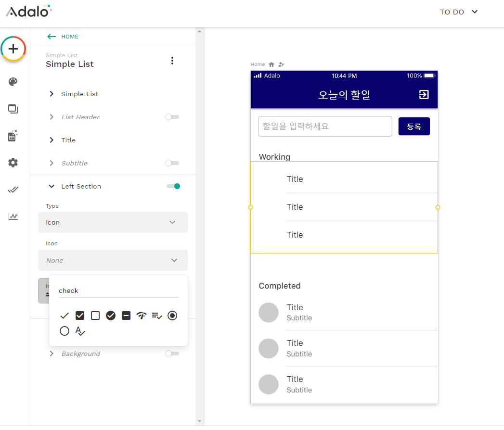Image resolution: width=504 pixels, height=430 pixels.
Task: Expand the Background section
Action: coord(52,354)
